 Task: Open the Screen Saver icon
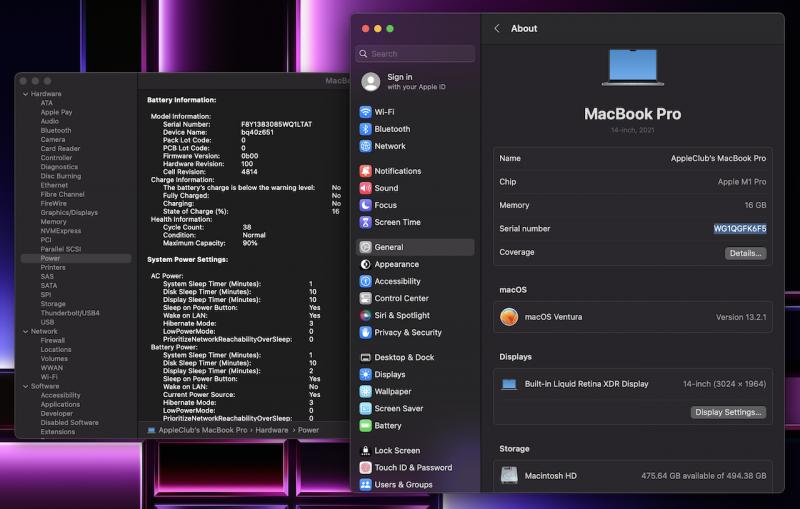click(x=365, y=409)
